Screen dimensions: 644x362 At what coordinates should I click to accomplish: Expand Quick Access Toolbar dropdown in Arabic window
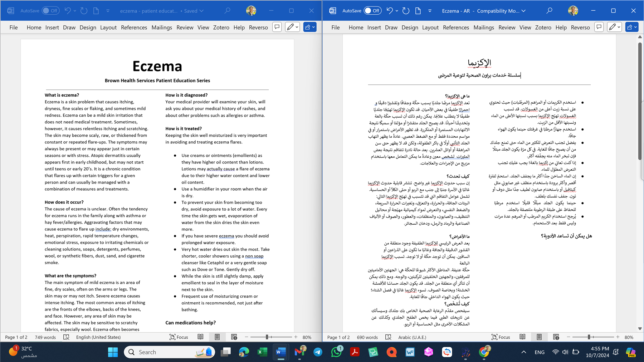(430, 11)
